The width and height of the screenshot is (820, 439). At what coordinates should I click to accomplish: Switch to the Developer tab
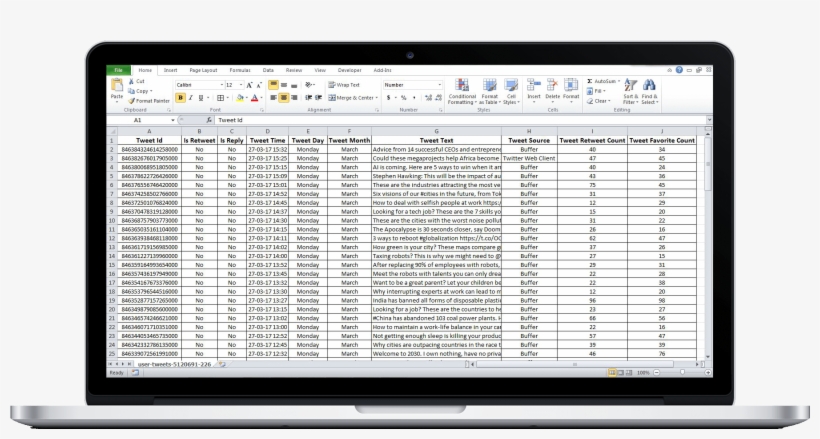click(x=349, y=70)
